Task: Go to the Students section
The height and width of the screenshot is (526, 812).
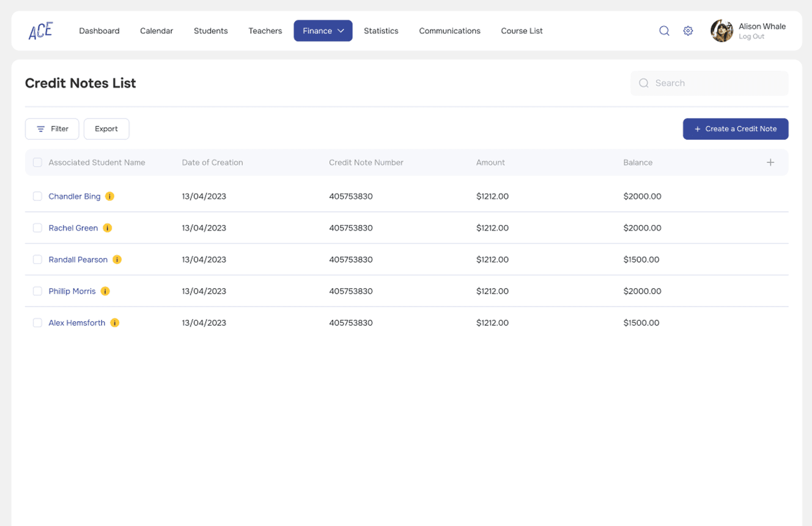Action: point(211,30)
